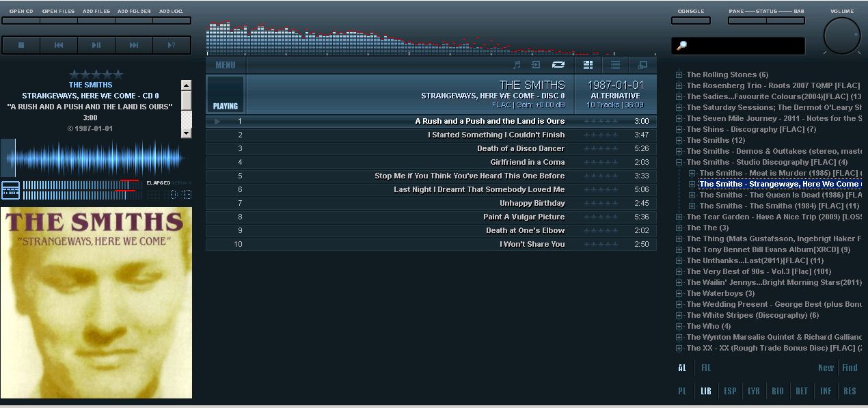
Task: Switch to the LIB panel tab
Action: (x=706, y=391)
